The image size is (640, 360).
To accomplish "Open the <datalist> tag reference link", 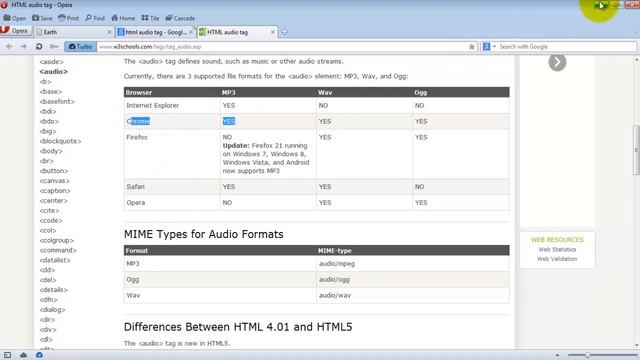I will (x=55, y=260).
